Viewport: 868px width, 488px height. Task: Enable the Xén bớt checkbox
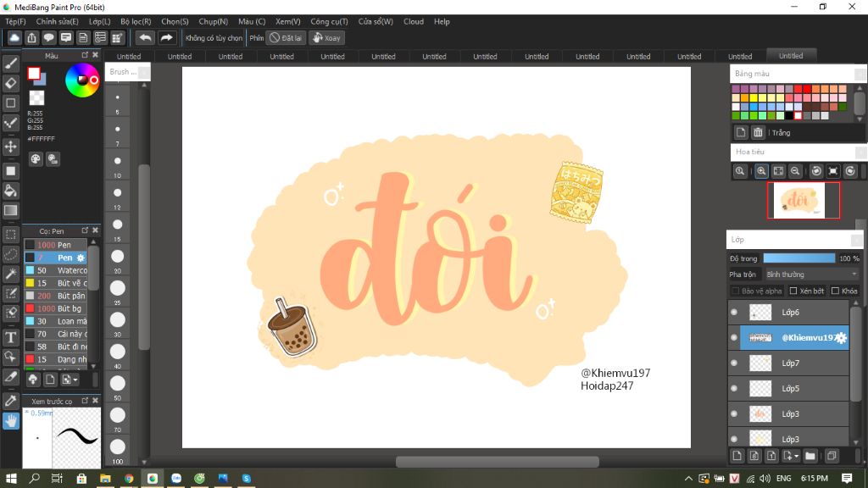[x=793, y=291]
